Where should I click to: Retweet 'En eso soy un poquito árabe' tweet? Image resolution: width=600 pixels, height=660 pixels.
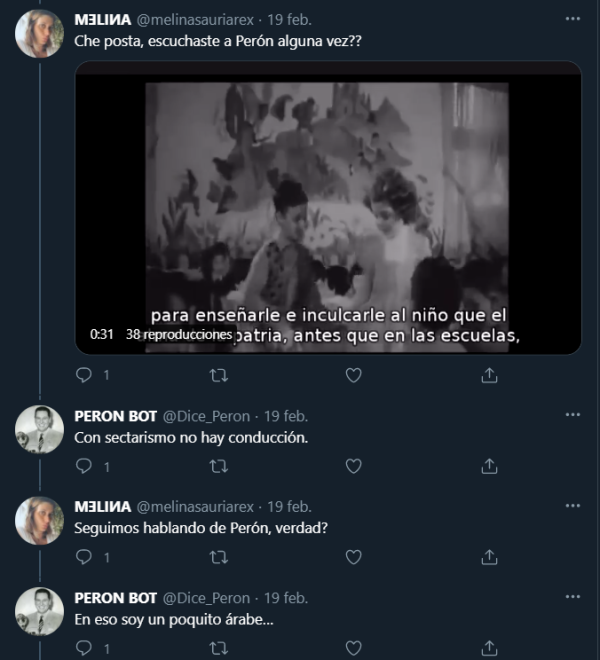pos(219,648)
